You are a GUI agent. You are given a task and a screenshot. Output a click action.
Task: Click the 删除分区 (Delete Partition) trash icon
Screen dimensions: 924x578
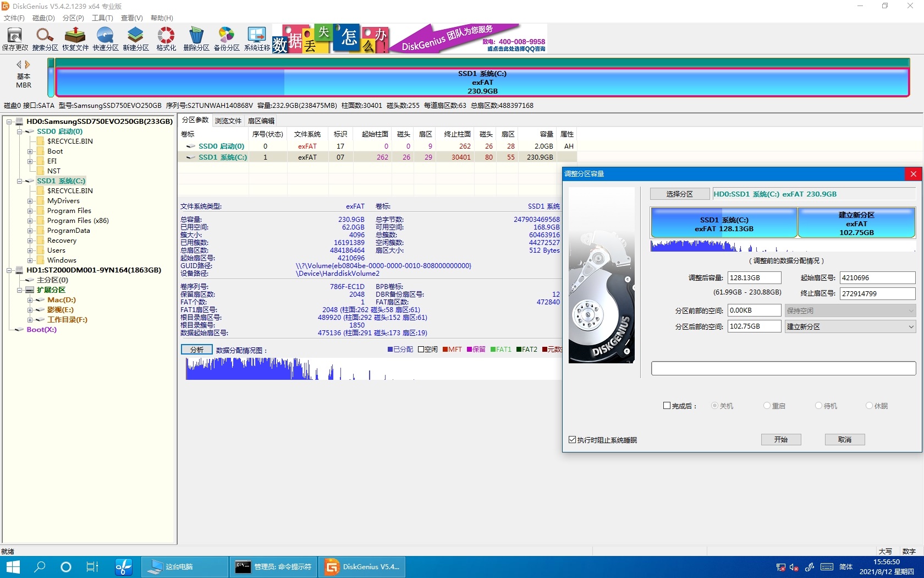tap(196, 39)
